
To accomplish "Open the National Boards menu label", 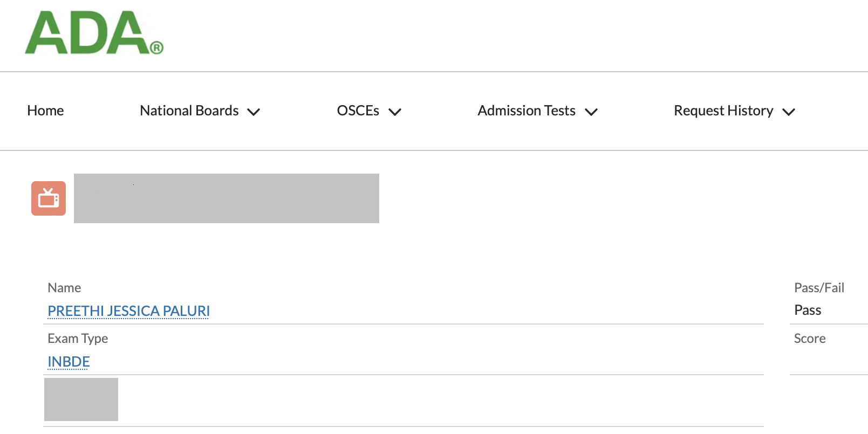I will (x=189, y=111).
